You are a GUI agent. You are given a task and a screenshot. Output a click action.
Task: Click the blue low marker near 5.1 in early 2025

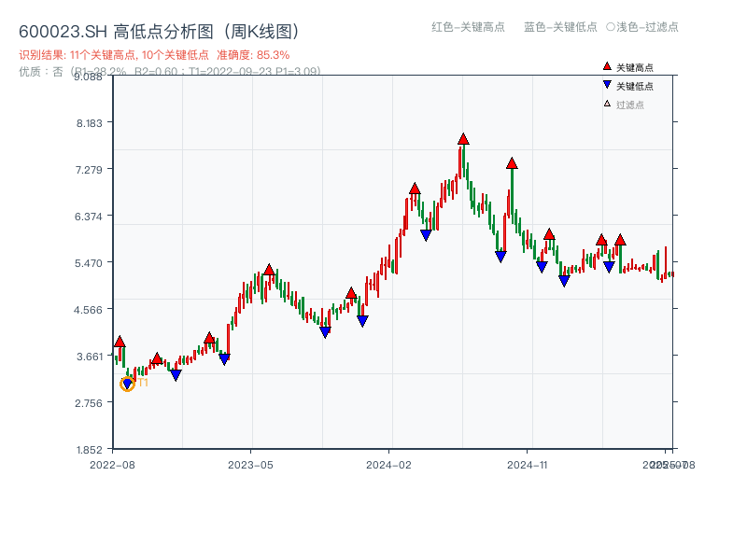coord(564,282)
